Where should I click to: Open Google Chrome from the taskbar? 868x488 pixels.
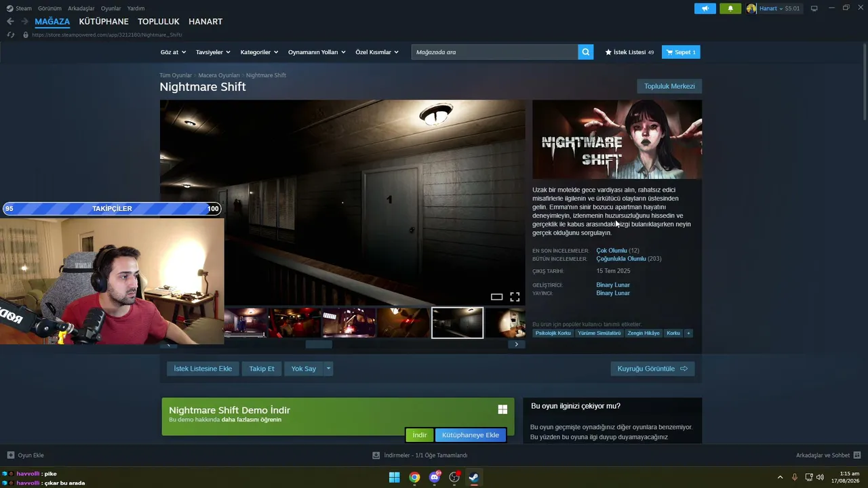click(x=414, y=477)
